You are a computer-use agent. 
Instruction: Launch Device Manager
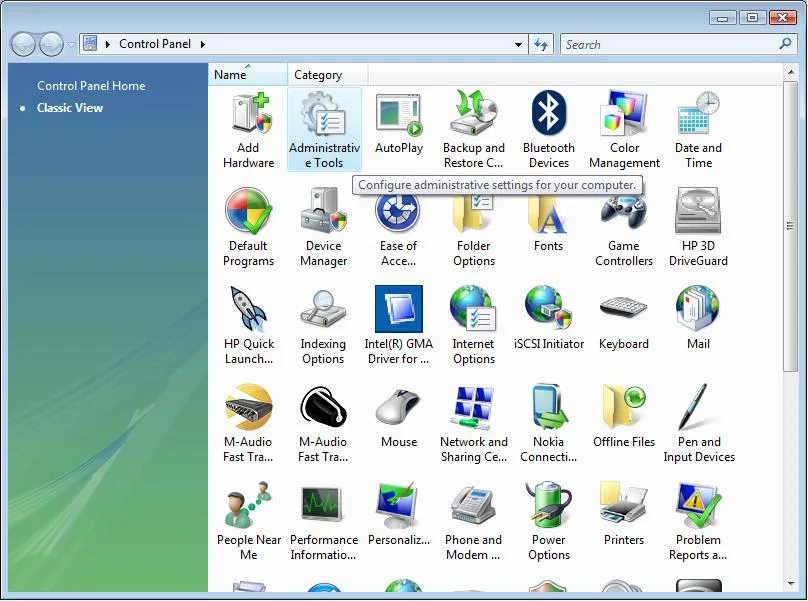click(324, 227)
